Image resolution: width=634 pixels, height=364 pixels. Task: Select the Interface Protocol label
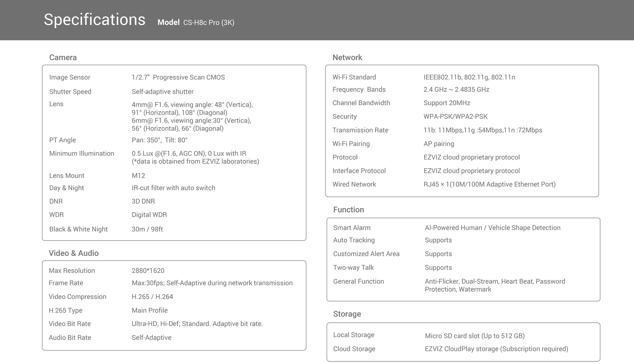tap(359, 171)
